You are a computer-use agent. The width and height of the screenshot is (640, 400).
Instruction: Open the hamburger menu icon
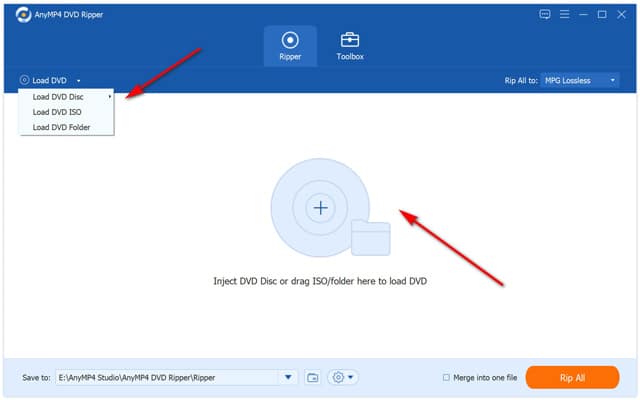click(x=564, y=15)
